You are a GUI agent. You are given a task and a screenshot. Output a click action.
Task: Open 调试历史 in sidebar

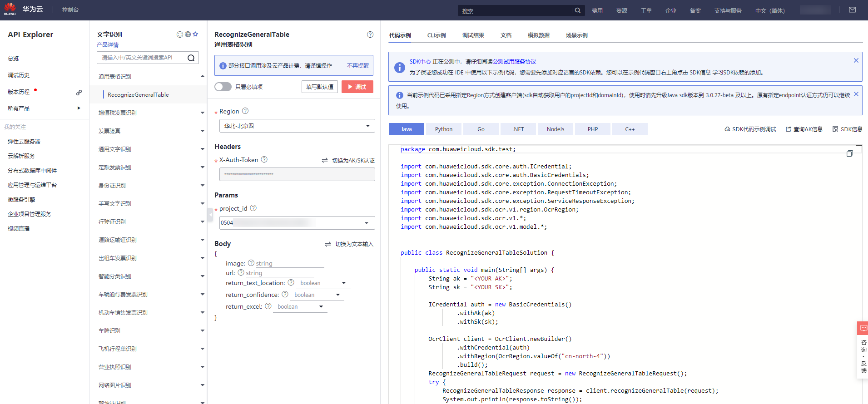[x=19, y=75]
